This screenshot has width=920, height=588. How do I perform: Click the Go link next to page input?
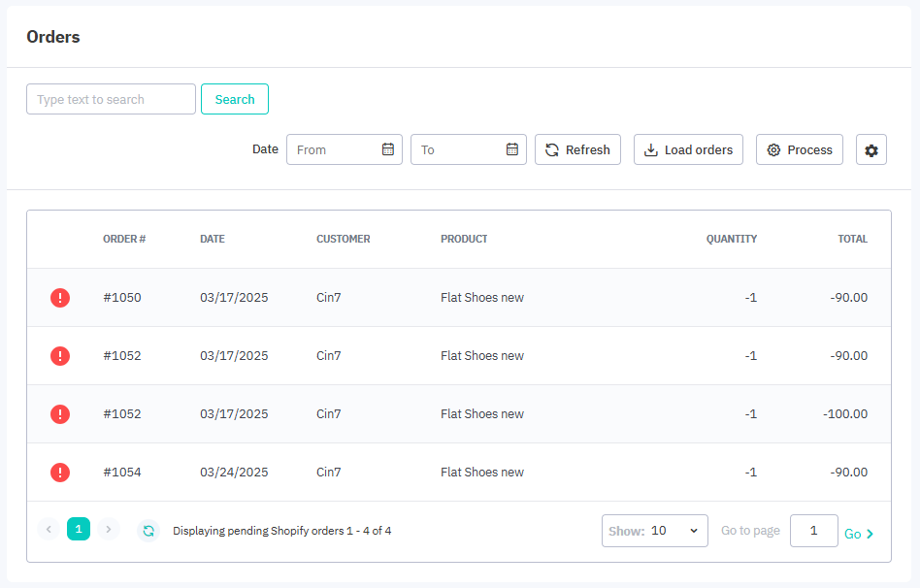pos(858,534)
